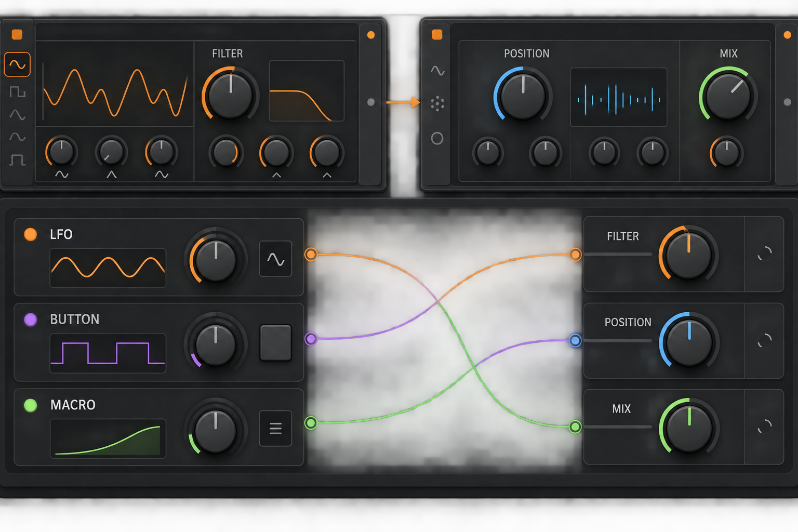This screenshot has width=798, height=532.
Task: Click the green MACRO output port connector
Action: tap(311, 423)
